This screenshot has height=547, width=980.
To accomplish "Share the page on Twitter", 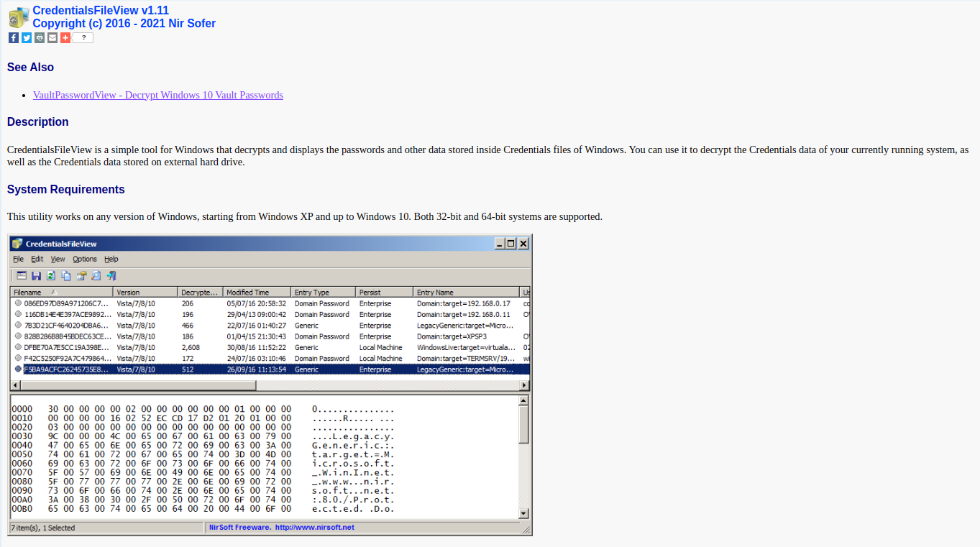I will [x=27, y=37].
